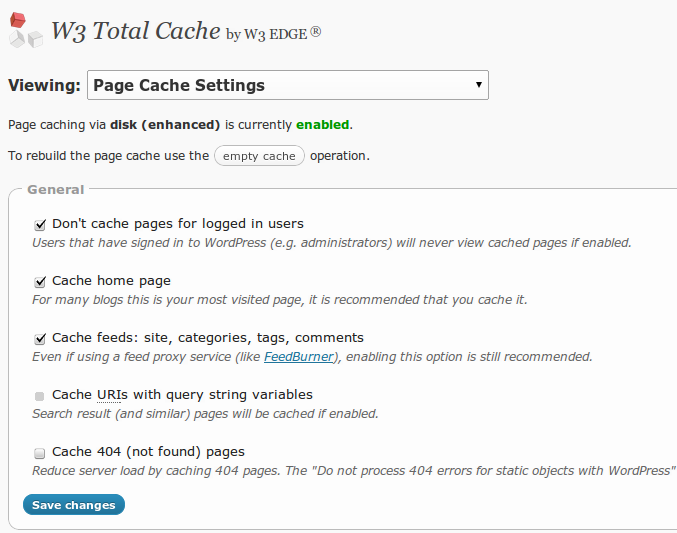The width and height of the screenshot is (677, 533).
Task: Click the empty cache button
Action: (x=259, y=156)
